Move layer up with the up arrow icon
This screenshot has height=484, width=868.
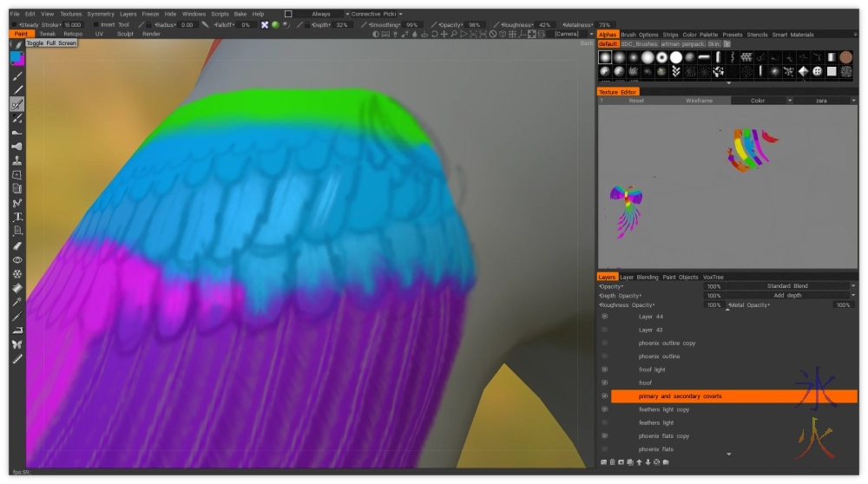[x=639, y=461]
